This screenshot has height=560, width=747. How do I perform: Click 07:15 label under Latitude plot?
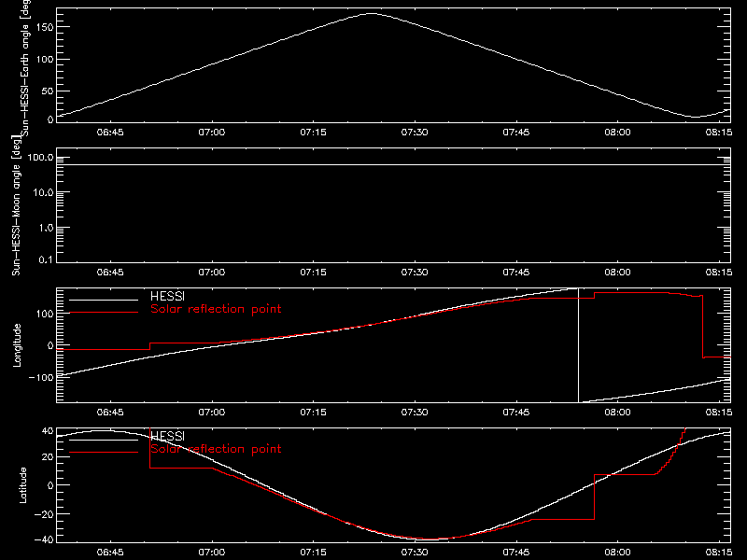(313, 553)
